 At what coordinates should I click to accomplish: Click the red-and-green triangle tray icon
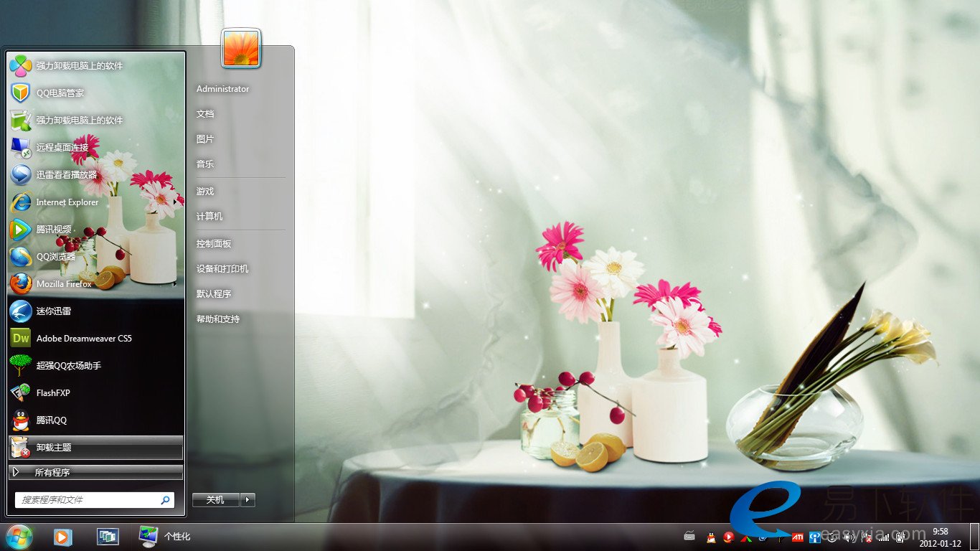click(x=746, y=537)
